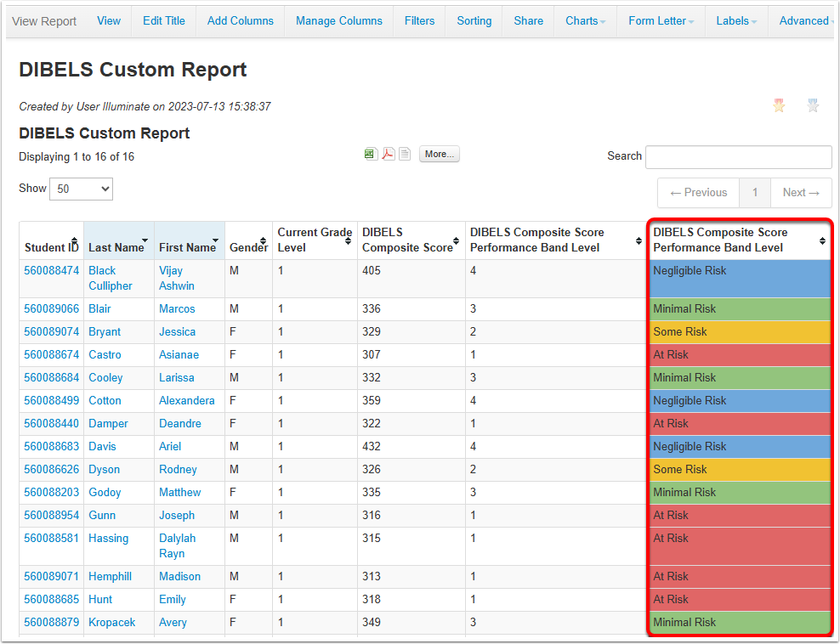Open the Share option
The height and width of the screenshot is (644, 840).
tap(528, 21)
